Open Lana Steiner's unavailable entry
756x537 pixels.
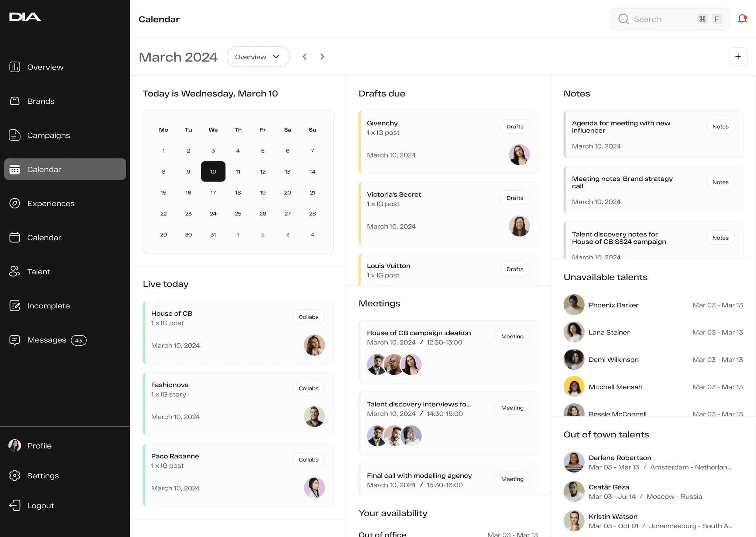point(653,332)
